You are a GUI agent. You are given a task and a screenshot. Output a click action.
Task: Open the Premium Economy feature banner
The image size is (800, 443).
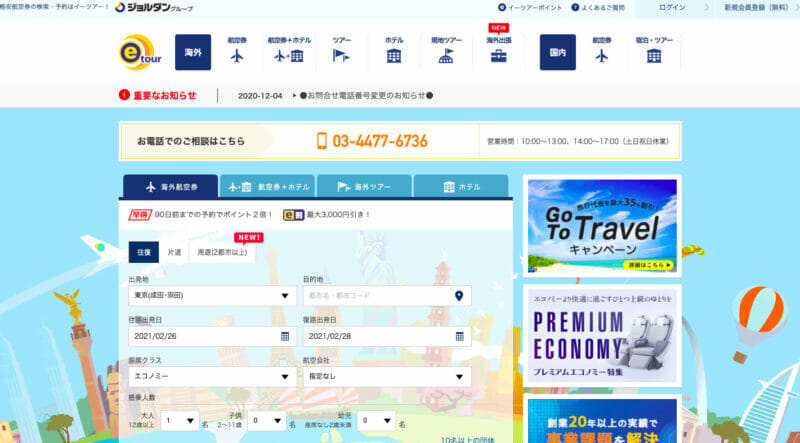(x=602, y=335)
